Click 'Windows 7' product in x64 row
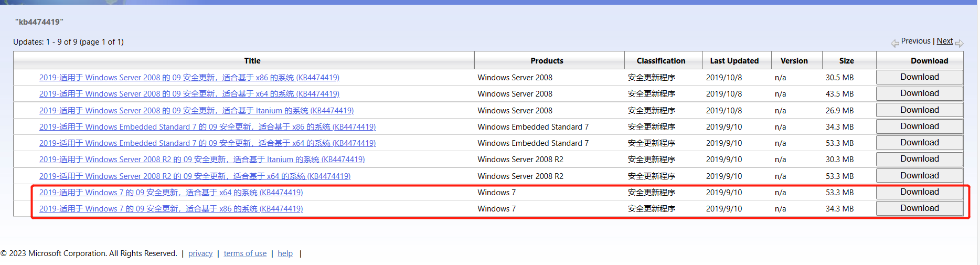 tap(496, 193)
